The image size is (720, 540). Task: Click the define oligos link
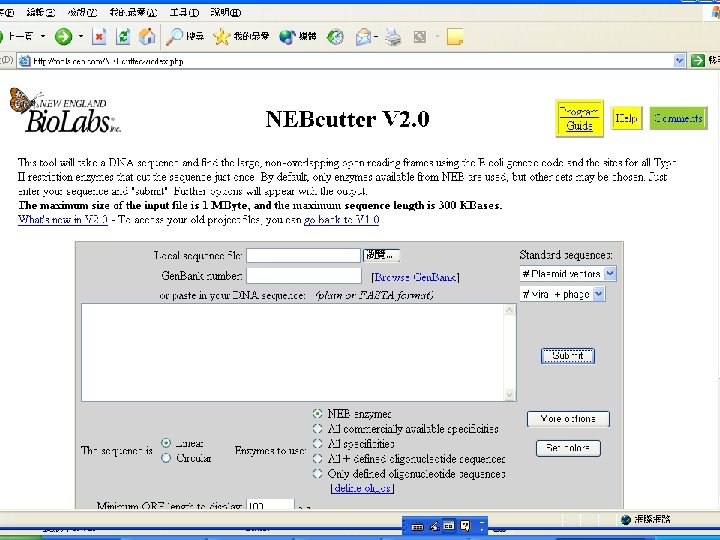[x=362, y=488]
